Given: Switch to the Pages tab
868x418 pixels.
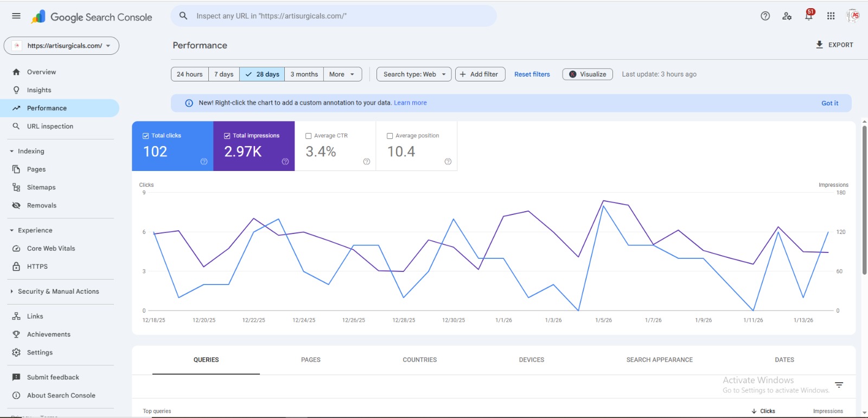Looking at the screenshot, I should tap(311, 360).
